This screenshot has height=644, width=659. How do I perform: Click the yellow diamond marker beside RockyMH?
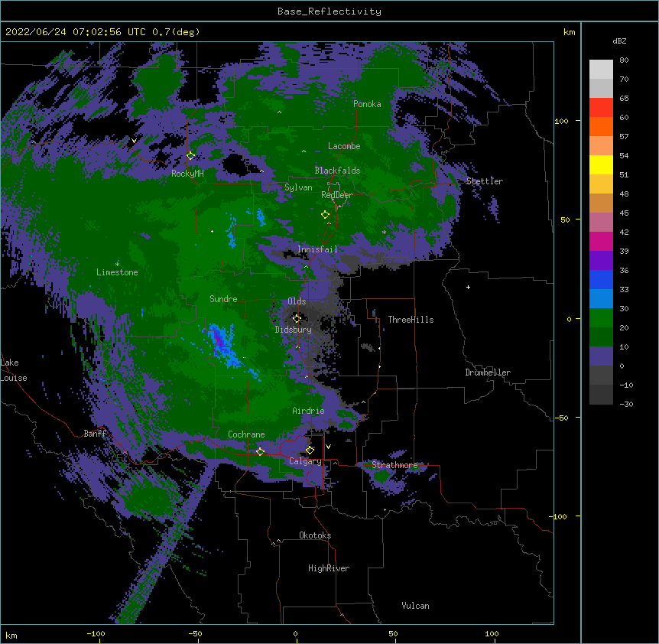pyautogui.click(x=190, y=156)
